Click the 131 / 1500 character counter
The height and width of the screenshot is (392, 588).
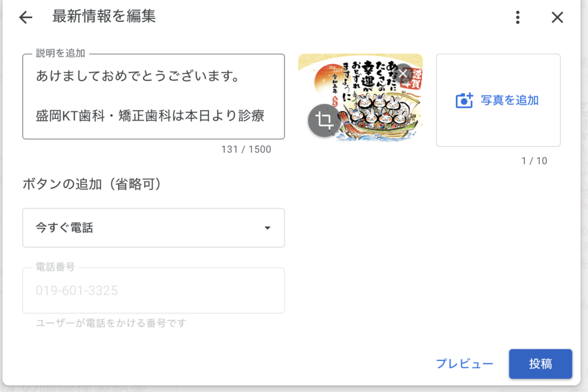click(246, 149)
